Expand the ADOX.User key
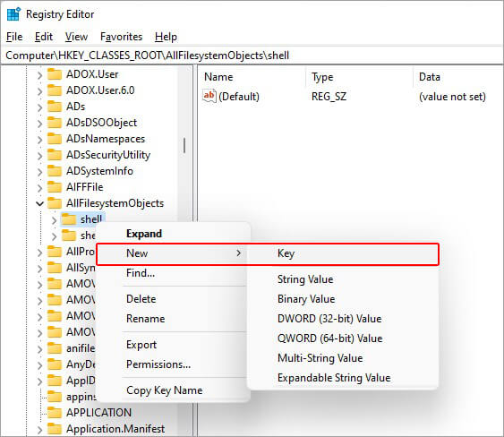Image resolution: width=504 pixels, height=437 pixels. point(39,75)
